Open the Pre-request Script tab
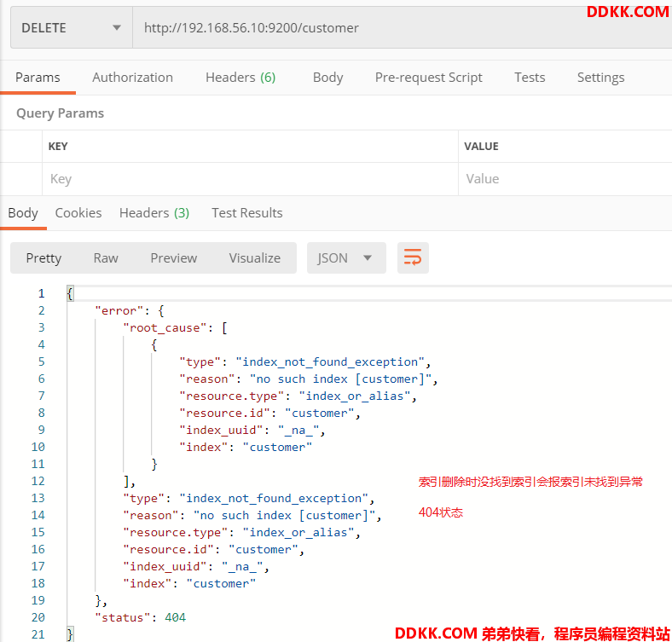Screen dimensions: 672x642 click(x=429, y=78)
